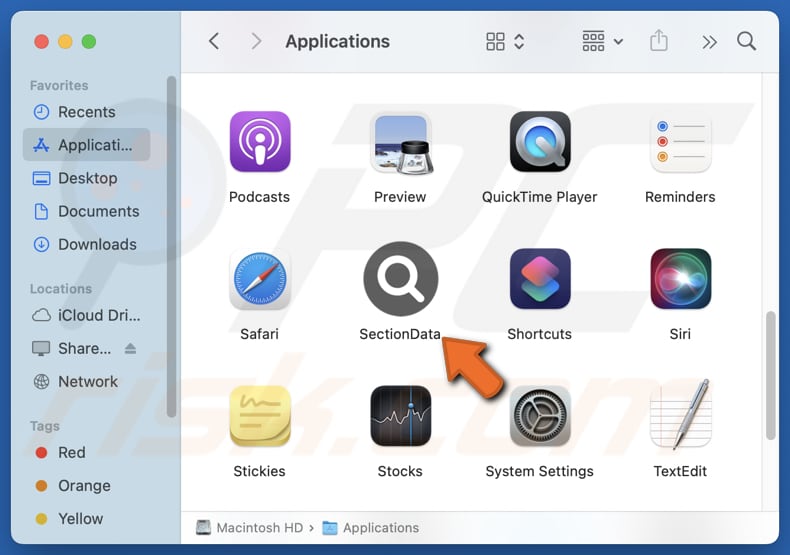Go forward with the right chevron
The image size is (790, 555).
click(x=256, y=41)
